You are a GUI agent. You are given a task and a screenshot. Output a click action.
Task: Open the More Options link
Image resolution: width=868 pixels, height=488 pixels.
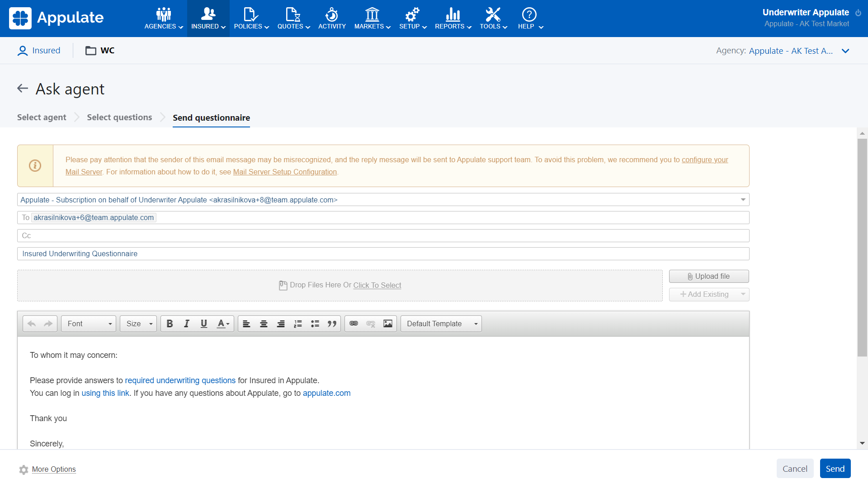(54, 469)
